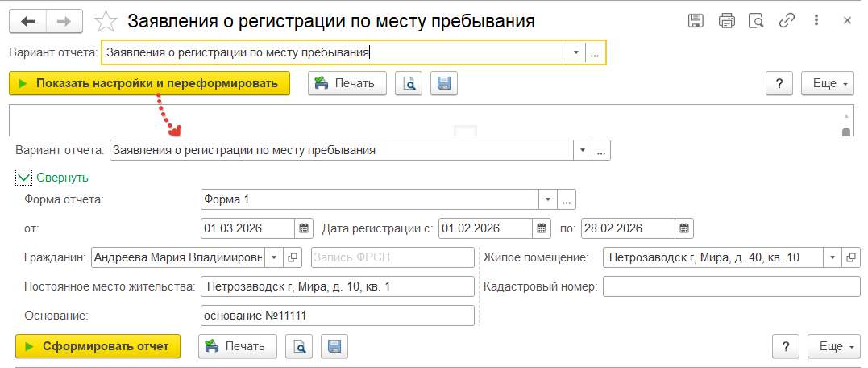Save report using the lower toolbar diskette
This screenshot has height=368, width=868.
[334, 346]
